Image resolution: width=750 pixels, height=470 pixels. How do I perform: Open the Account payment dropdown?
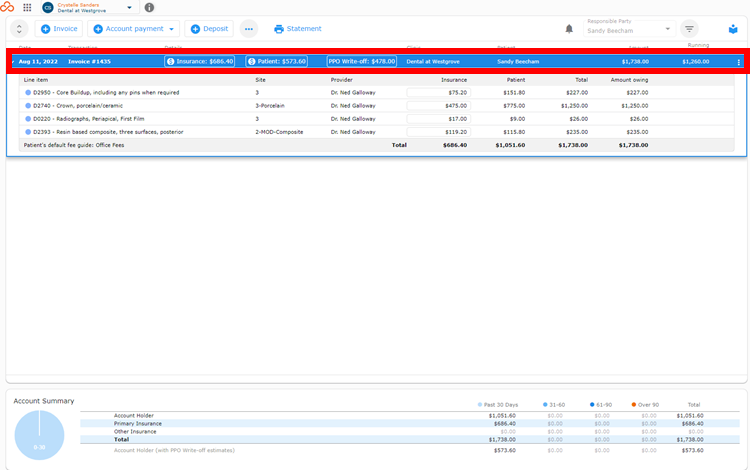pos(133,29)
